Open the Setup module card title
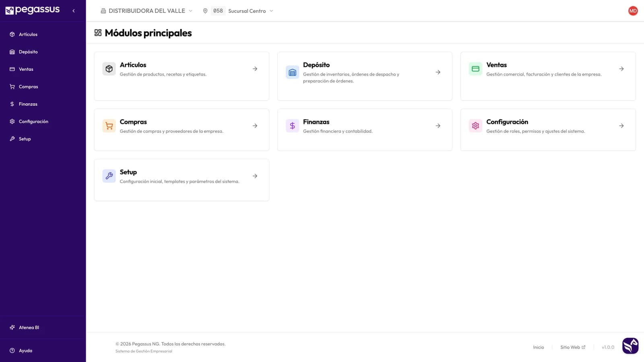 point(128,172)
